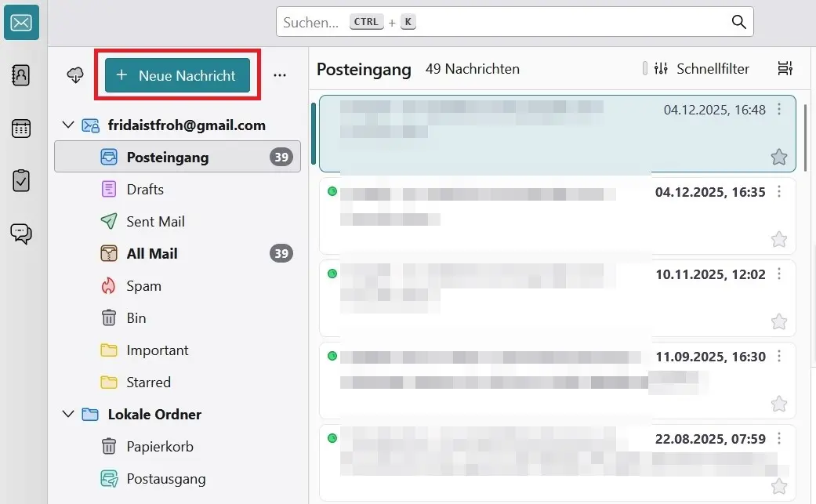Screen dimensions: 816x504
Task: Star the selected message from 04.12.2025
Action: coord(778,157)
